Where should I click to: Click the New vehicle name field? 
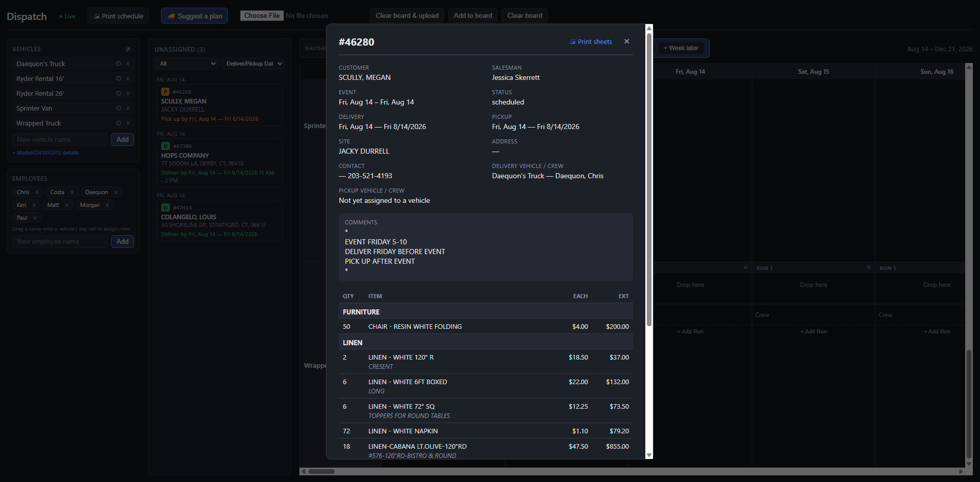(x=60, y=140)
